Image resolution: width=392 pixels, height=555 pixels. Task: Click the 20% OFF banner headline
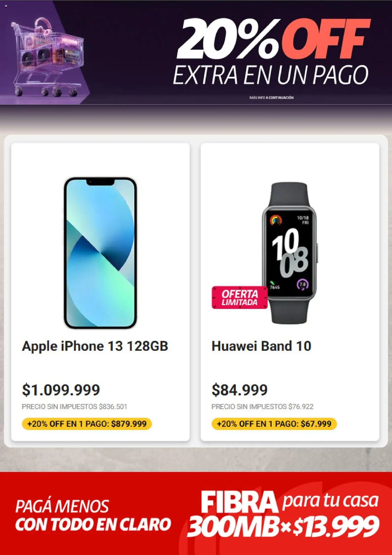click(x=273, y=39)
